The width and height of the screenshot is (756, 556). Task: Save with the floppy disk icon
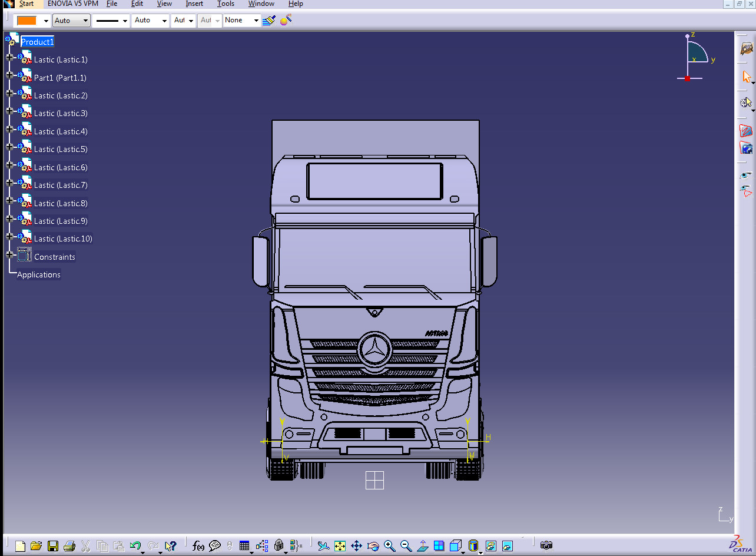(x=53, y=546)
